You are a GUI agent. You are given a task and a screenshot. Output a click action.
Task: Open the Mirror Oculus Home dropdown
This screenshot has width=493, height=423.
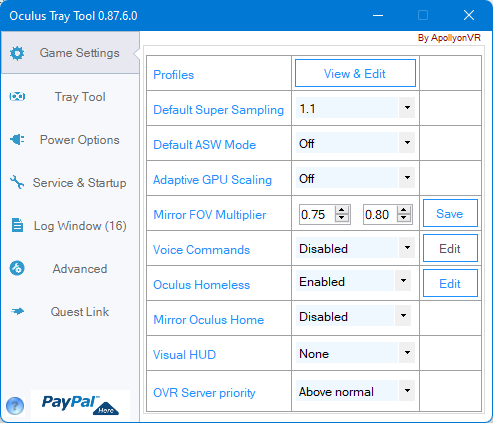(403, 316)
